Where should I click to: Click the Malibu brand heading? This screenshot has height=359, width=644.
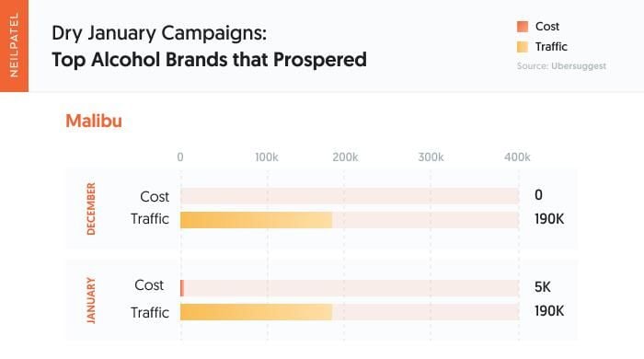click(94, 122)
